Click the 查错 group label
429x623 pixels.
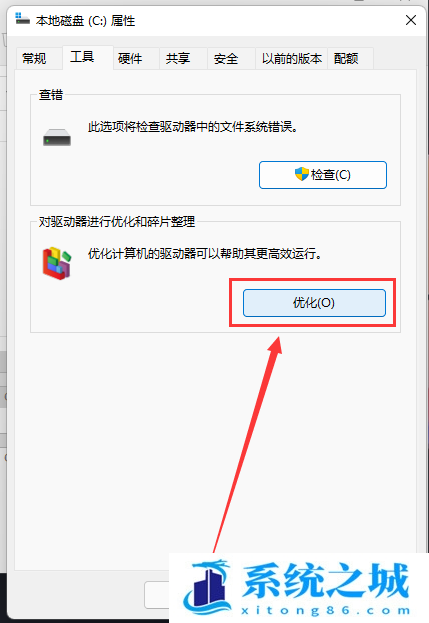click(x=51, y=95)
